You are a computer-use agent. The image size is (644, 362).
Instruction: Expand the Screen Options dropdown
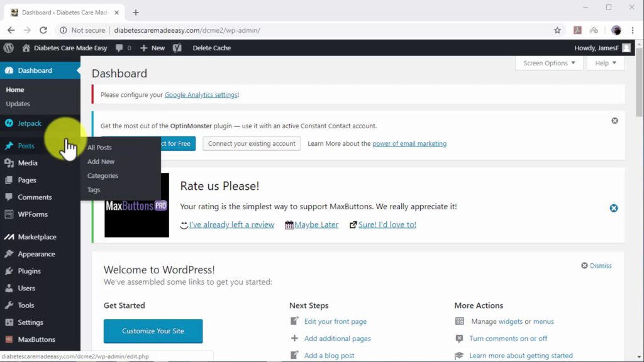549,63
